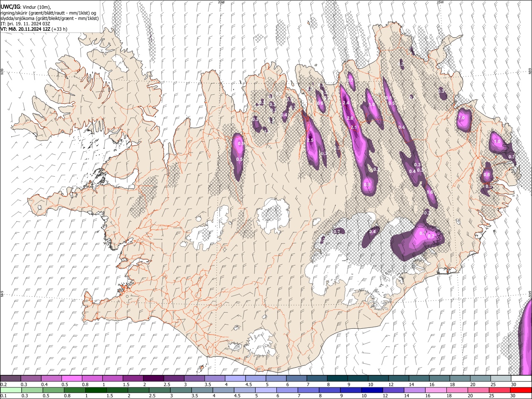Select the upper legend swatch between 0.3 and 0.4
The height and width of the screenshot is (399, 532).
tap(31, 378)
